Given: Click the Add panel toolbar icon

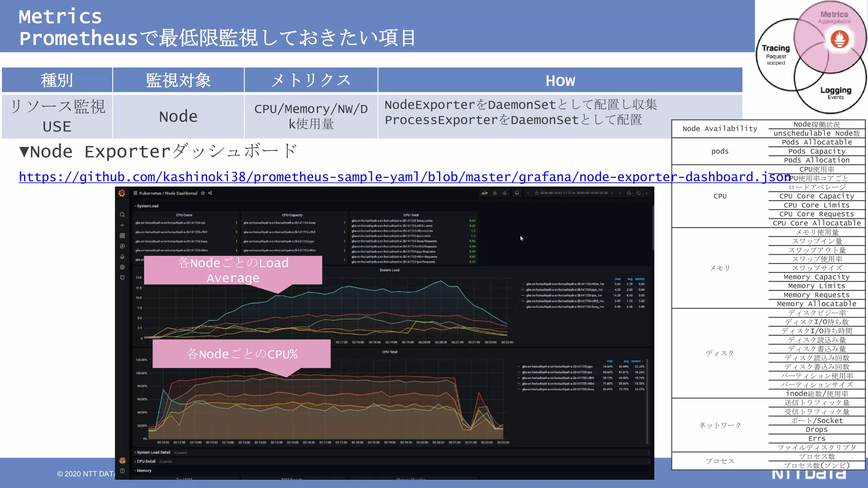Looking at the screenshot, I should (x=484, y=193).
